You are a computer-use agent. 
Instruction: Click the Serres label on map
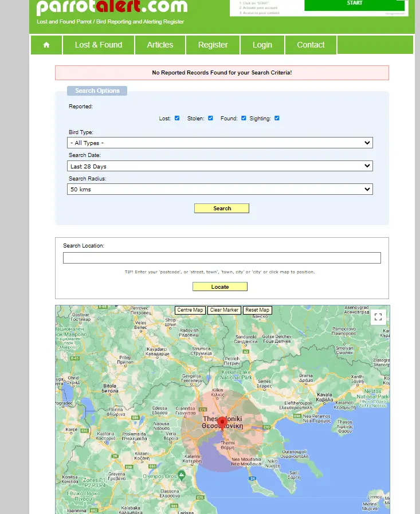[264, 383]
